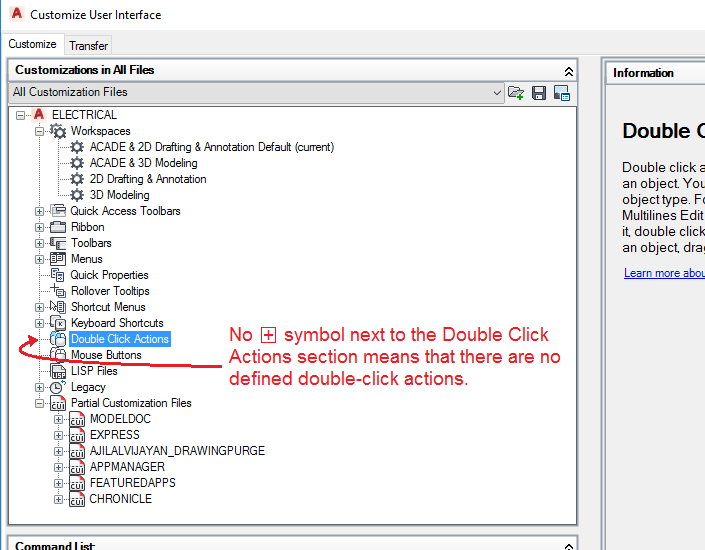Select ACADE & 2D Drafting & Annotation Default workspace
Screen dimensions: 705x550
click(212, 147)
